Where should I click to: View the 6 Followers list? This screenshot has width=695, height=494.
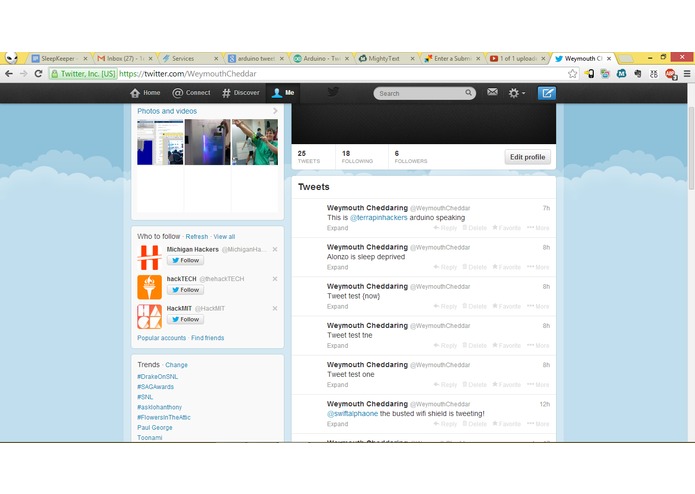411,157
